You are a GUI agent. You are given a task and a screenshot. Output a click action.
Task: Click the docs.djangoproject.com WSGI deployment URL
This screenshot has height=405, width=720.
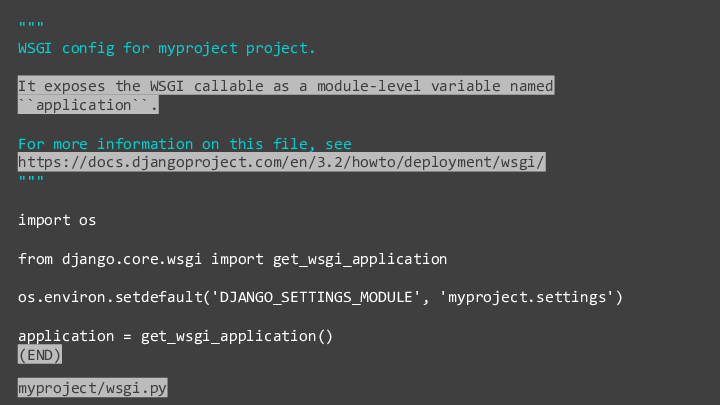(281, 162)
